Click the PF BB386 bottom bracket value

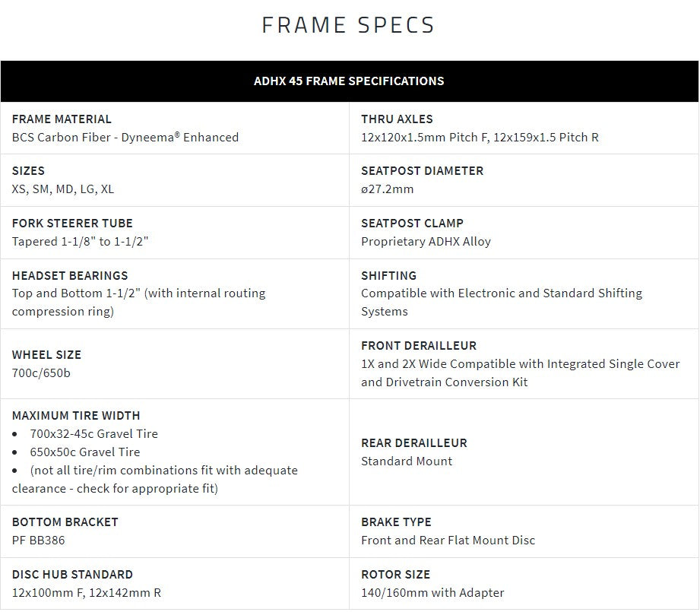38,541
